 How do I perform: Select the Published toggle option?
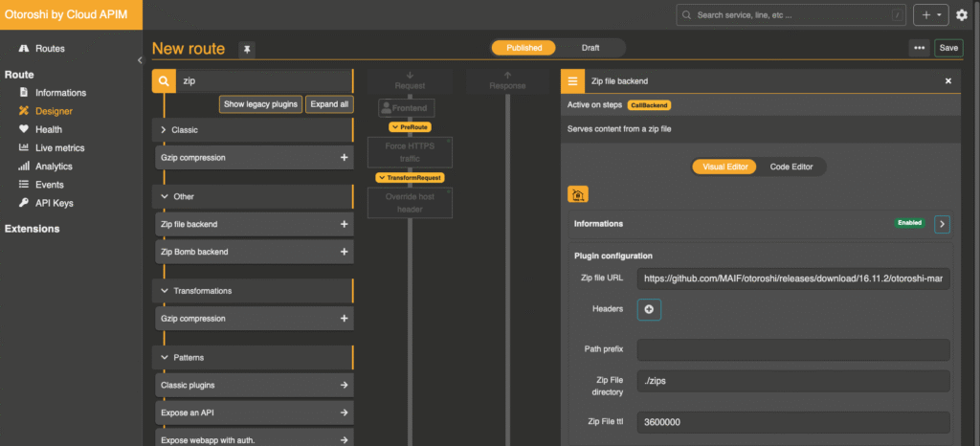523,48
